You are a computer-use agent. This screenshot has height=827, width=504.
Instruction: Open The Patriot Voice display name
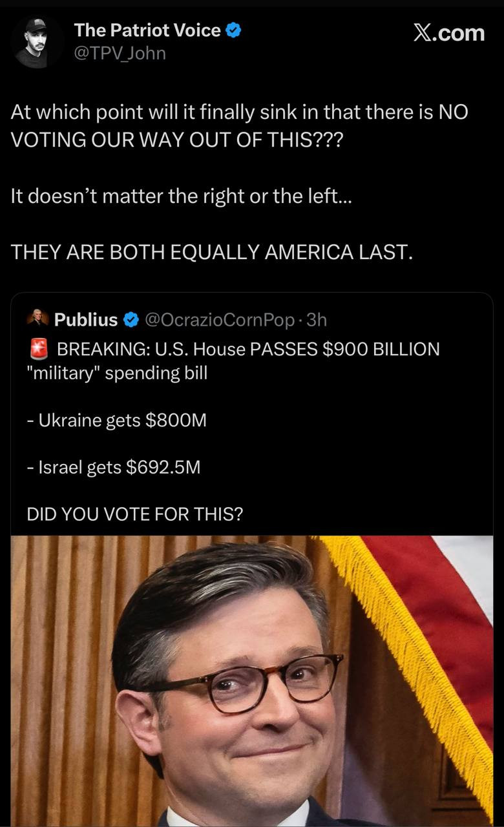click(147, 30)
